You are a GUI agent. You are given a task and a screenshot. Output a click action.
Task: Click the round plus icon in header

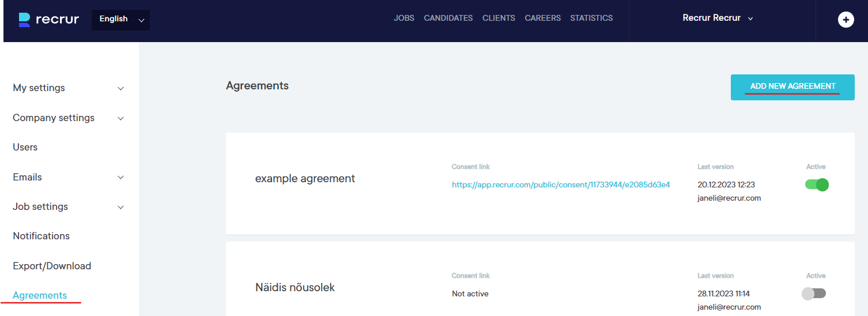pyautogui.click(x=846, y=20)
